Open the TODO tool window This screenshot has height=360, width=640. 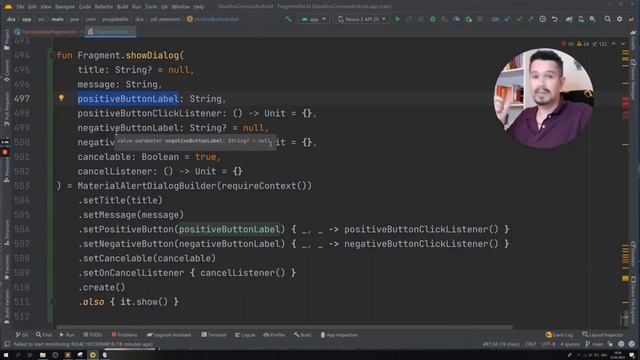93,335
